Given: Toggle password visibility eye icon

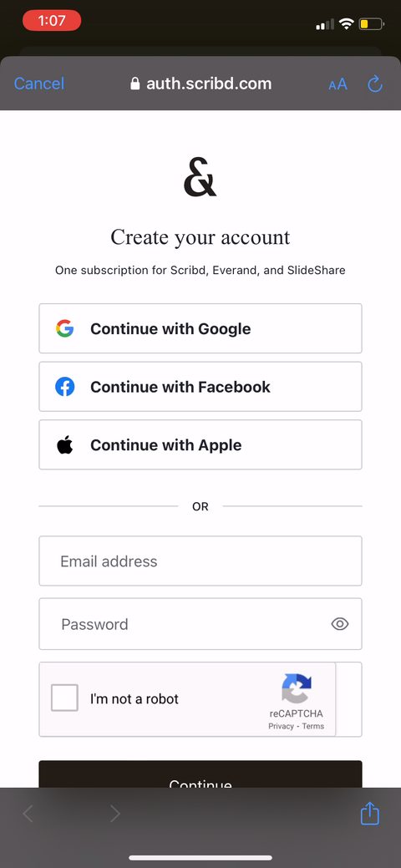Looking at the screenshot, I should pyautogui.click(x=339, y=624).
